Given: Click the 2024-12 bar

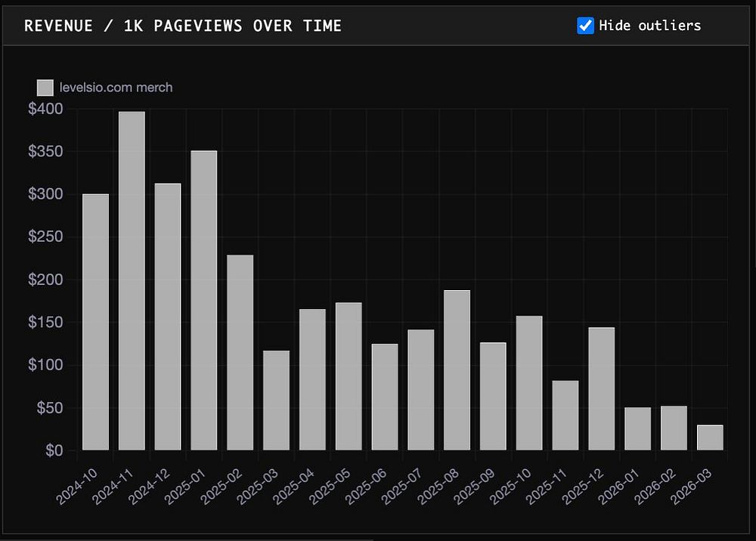Looking at the screenshot, I should coord(168,317).
